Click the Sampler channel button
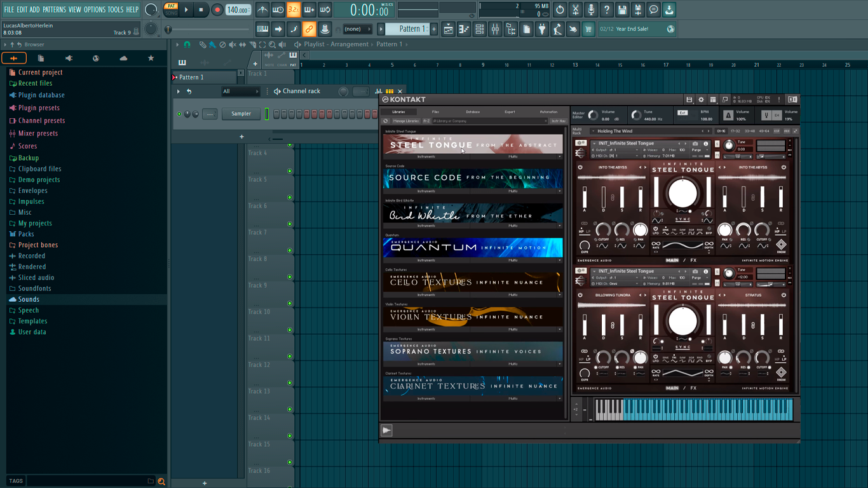 tap(241, 114)
